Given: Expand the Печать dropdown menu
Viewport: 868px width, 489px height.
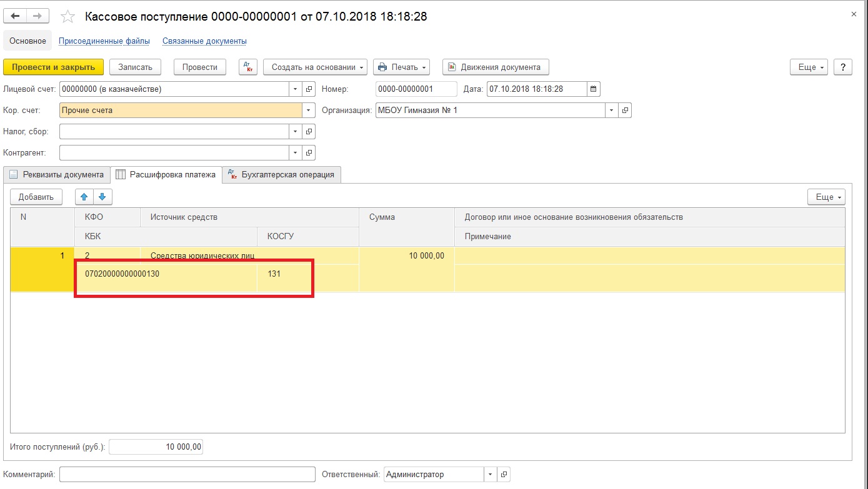Looking at the screenshot, I should point(402,67).
